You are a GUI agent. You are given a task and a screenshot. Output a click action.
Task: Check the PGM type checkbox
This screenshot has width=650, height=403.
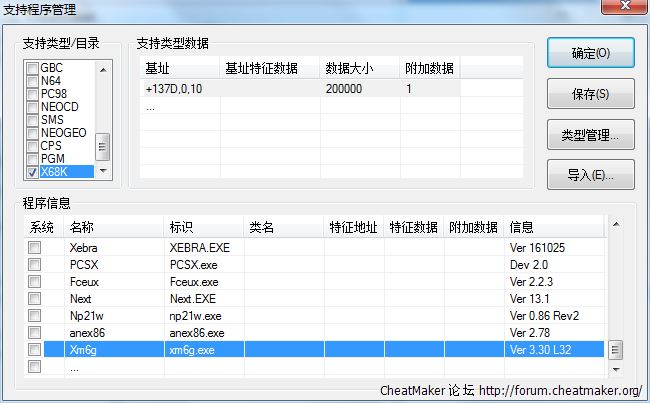33,159
